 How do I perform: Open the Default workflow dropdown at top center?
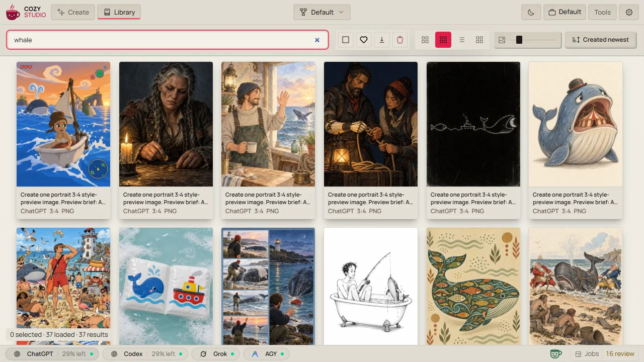coord(322,12)
